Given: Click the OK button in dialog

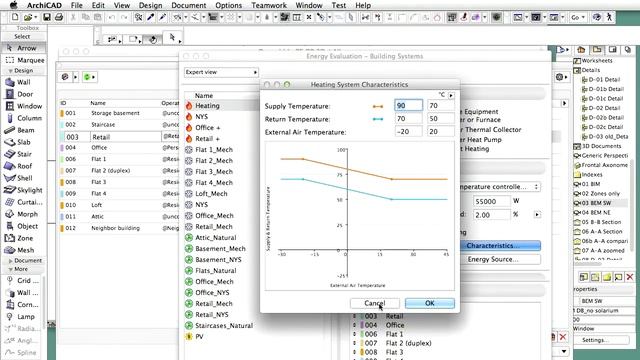Looking at the screenshot, I should (x=430, y=303).
